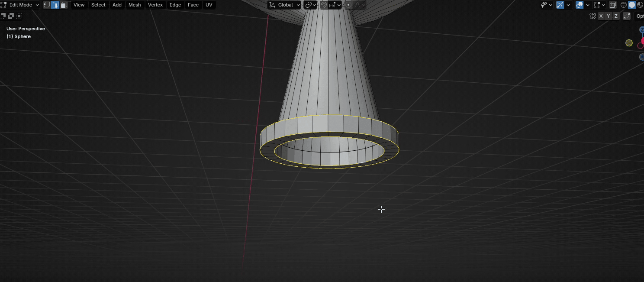
Task: Open the Mesh menu
Action: (x=134, y=5)
